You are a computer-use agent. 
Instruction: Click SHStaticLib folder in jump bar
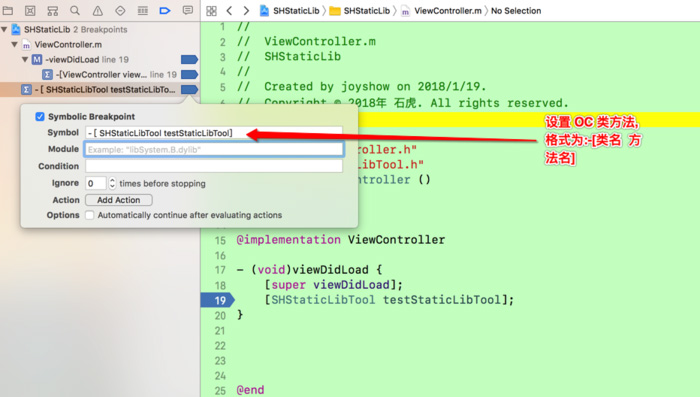[360, 11]
